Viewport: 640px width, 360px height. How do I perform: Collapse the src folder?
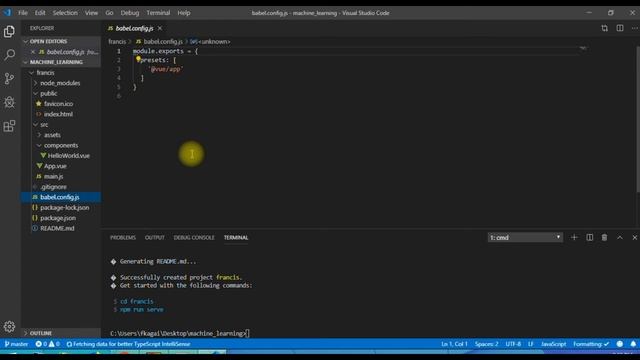pyautogui.click(x=44, y=124)
